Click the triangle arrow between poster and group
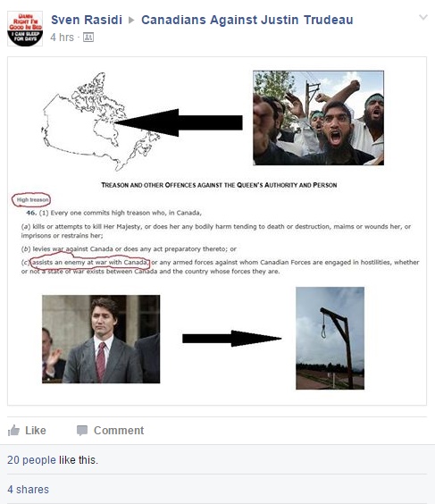435x504 pixels. pos(131,21)
